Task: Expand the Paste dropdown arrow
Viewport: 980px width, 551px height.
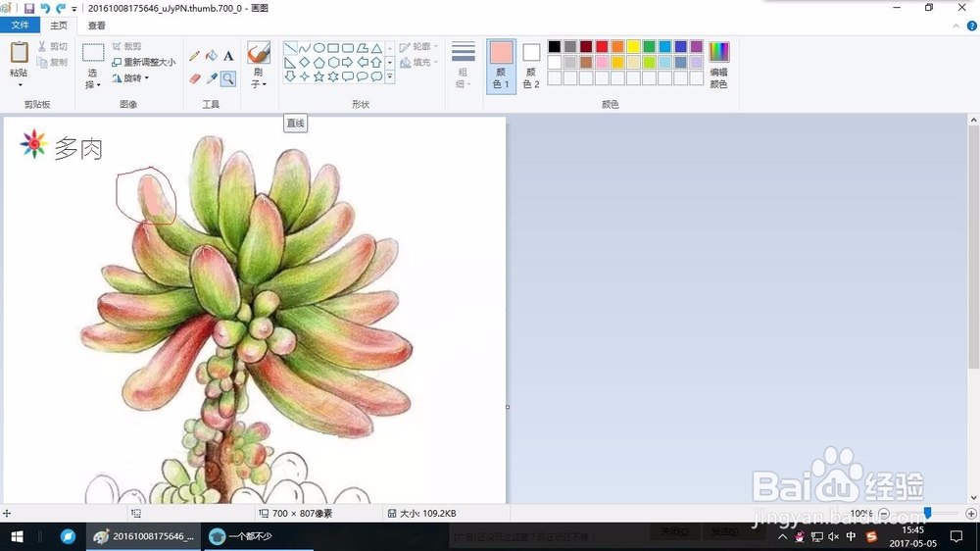Action: (20, 85)
